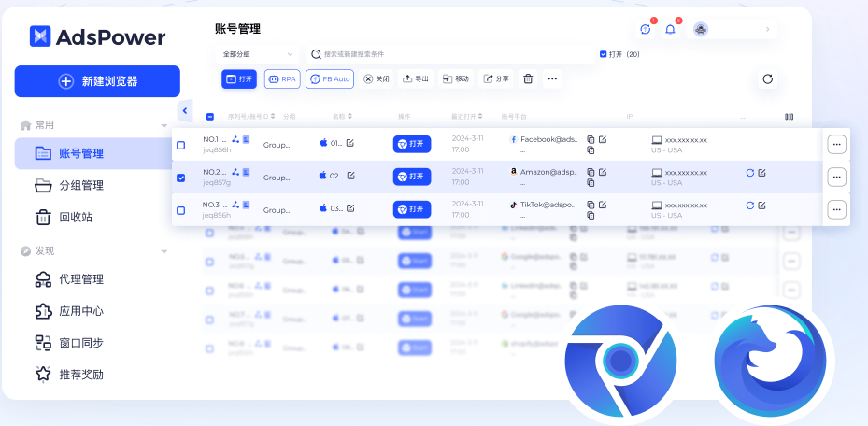Edit name icon in row NO.1

350,143
